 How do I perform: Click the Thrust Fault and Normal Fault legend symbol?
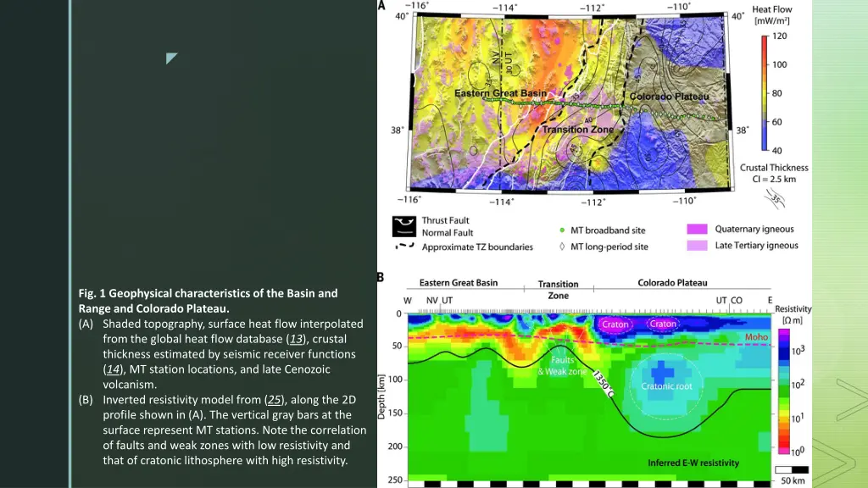(404, 226)
